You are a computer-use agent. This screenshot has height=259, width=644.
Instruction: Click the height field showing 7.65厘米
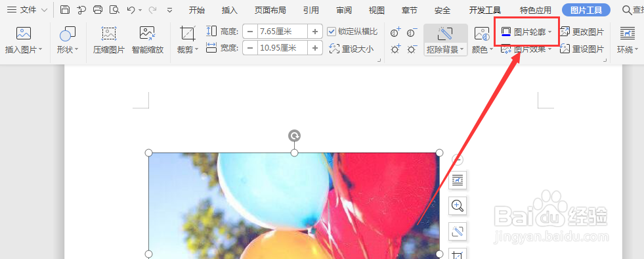pos(282,32)
